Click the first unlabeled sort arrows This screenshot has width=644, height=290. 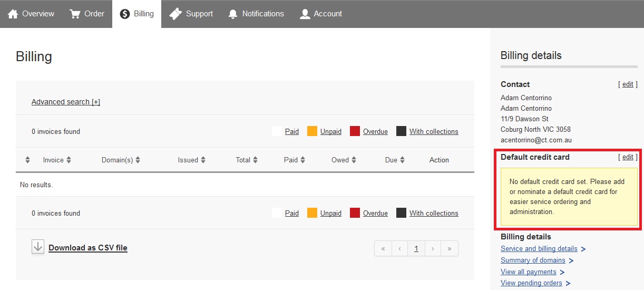[27, 160]
